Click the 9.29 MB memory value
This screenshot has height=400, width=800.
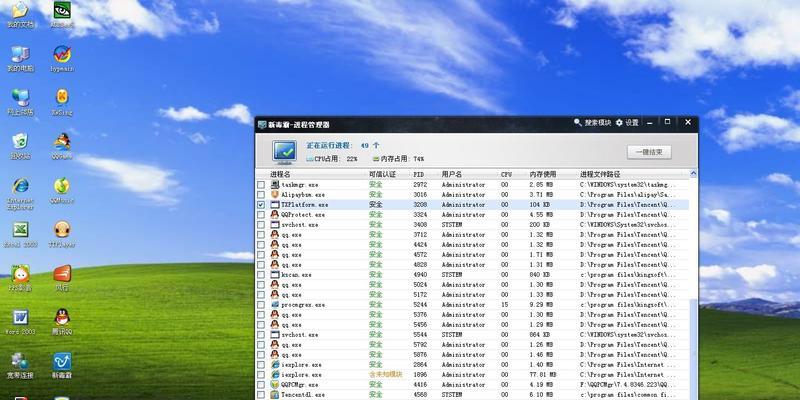[541, 305]
